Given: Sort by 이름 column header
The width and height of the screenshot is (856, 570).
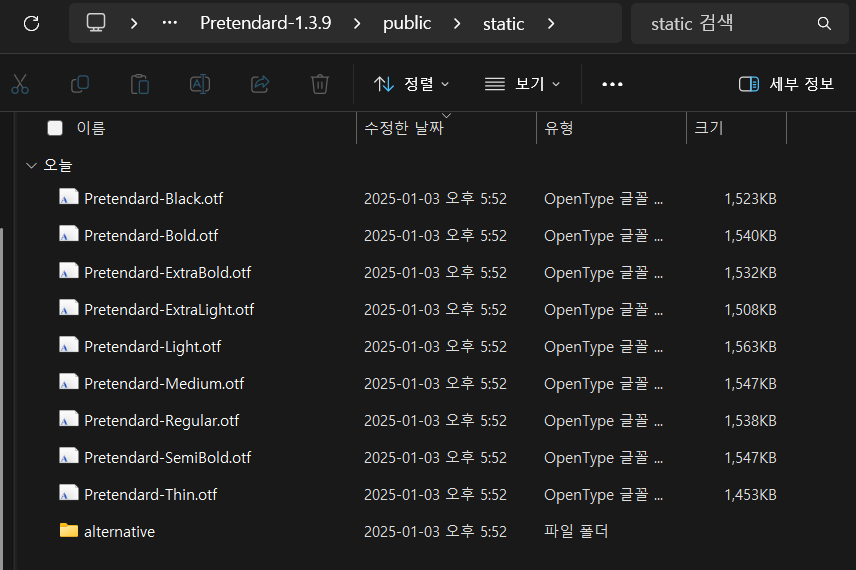Looking at the screenshot, I should pos(91,128).
